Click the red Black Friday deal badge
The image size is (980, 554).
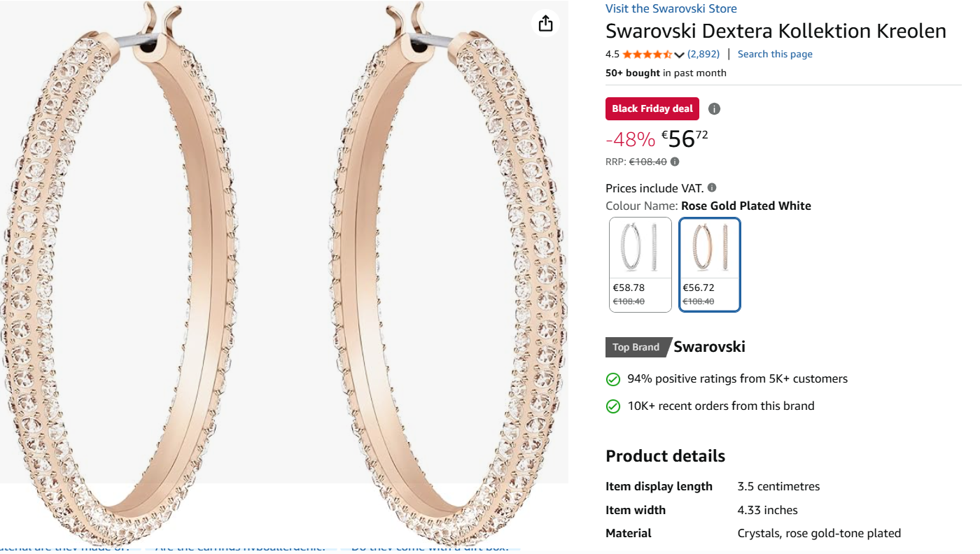(x=652, y=108)
